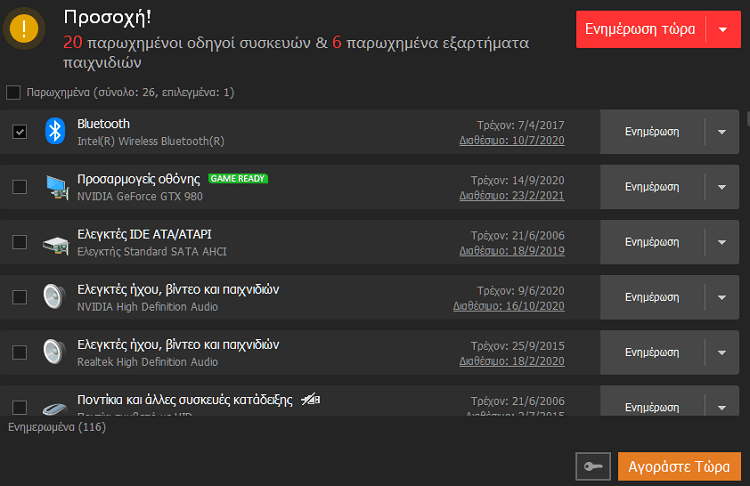
Task: Click the Bluetooth device icon
Action: pos(55,131)
